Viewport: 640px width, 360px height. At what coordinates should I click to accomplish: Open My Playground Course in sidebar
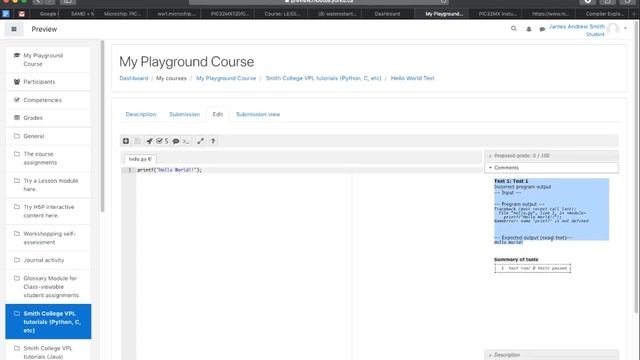coord(48,60)
